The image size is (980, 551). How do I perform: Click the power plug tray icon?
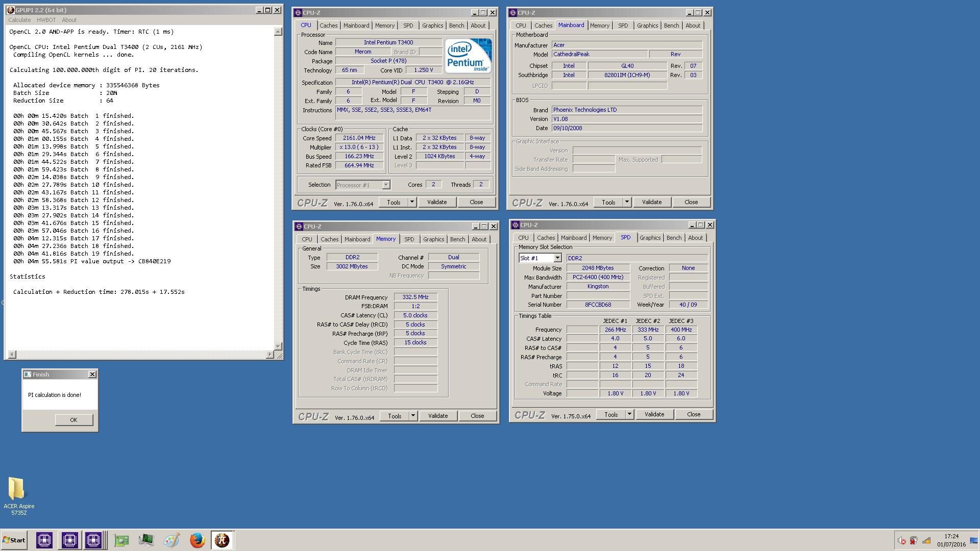(x=914, y=541)
